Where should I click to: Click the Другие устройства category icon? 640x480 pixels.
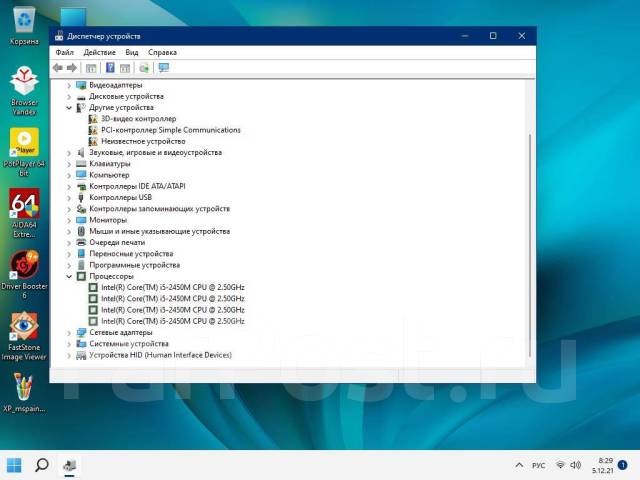coord(81,108)
